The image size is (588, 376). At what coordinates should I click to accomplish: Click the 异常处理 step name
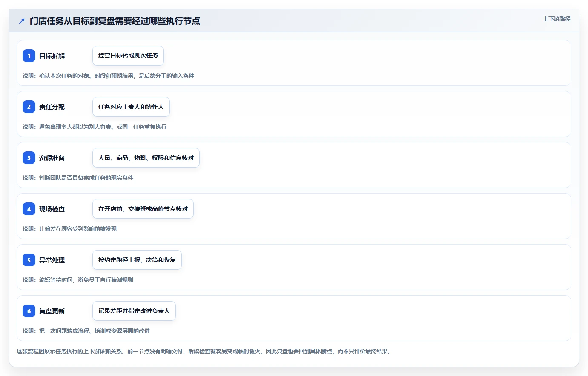52,260
